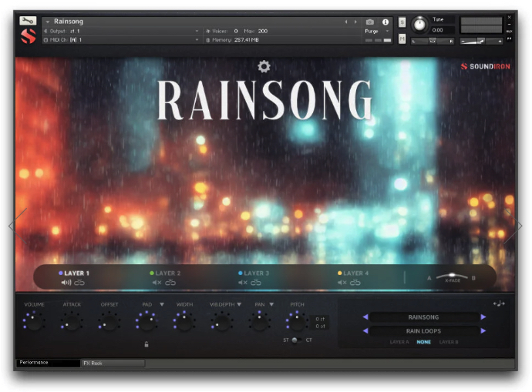This screenshot has height=392, width=532.
Task: Click the ATTACK knob
Action: [x=72, y=321]
